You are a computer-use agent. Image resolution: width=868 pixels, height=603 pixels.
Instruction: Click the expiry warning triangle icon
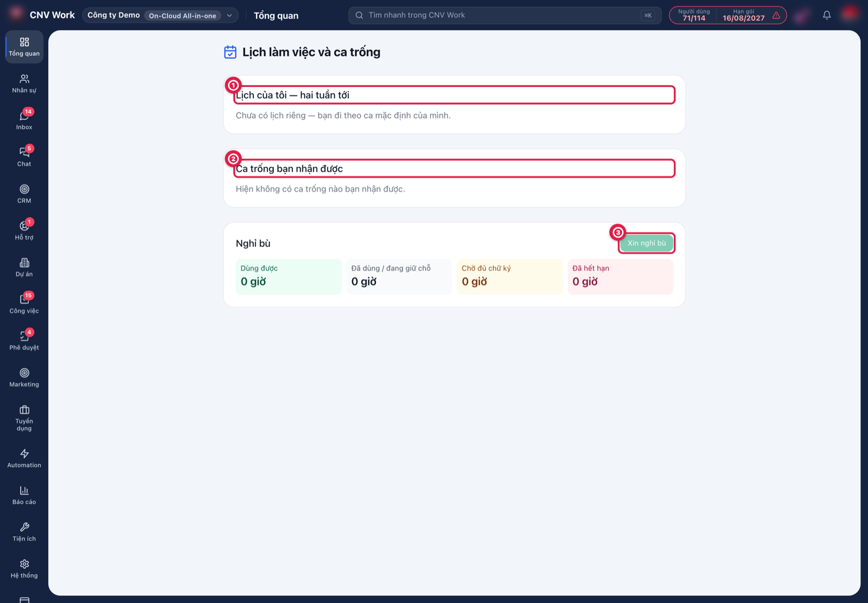776,15
